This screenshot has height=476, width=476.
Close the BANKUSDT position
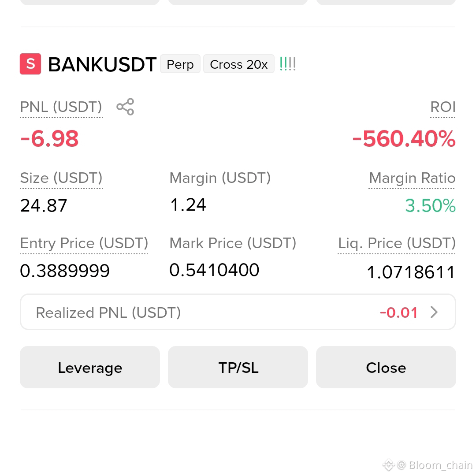(x=386, y=367)
